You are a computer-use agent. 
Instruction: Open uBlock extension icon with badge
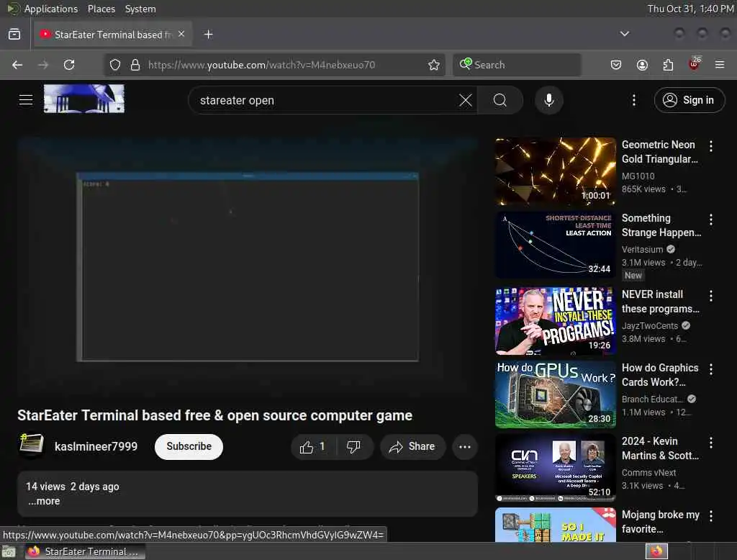tap(695, 64)
